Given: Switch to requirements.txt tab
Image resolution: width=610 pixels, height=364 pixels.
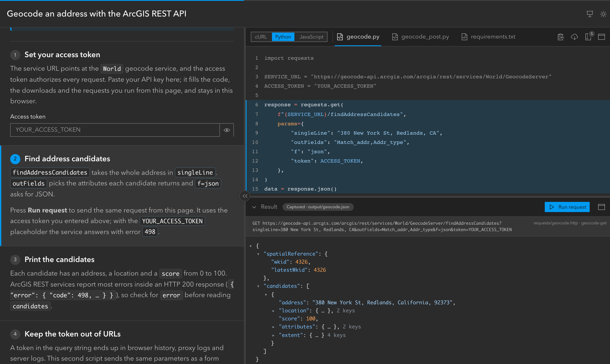Looking at the screenshot, I should click(x=488, y=37).
